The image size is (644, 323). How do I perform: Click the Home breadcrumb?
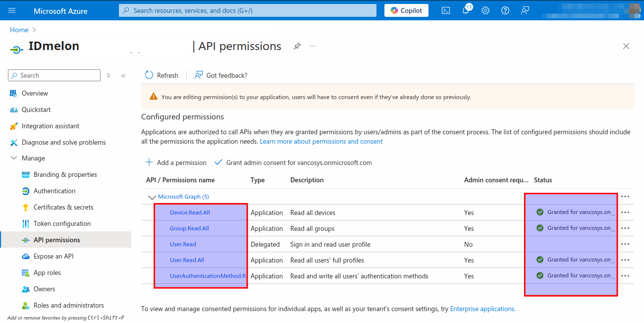coord(19,30)
